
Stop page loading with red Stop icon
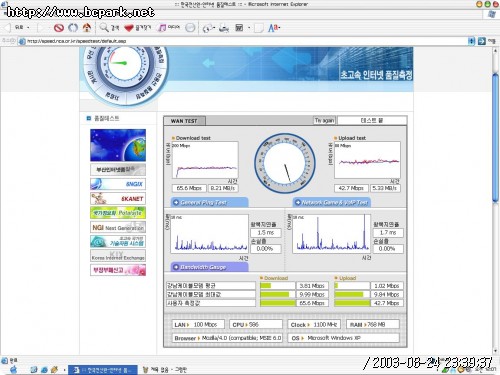[59, 28]
